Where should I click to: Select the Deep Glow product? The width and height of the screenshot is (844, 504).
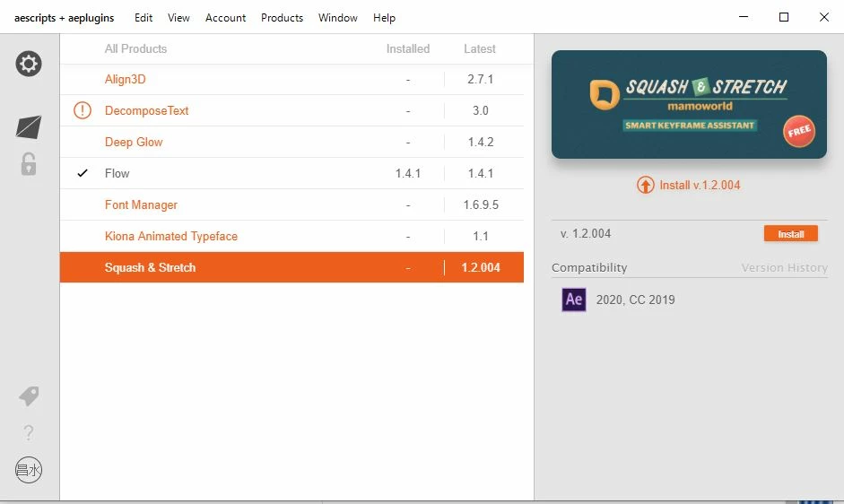(x=134, y=143)
